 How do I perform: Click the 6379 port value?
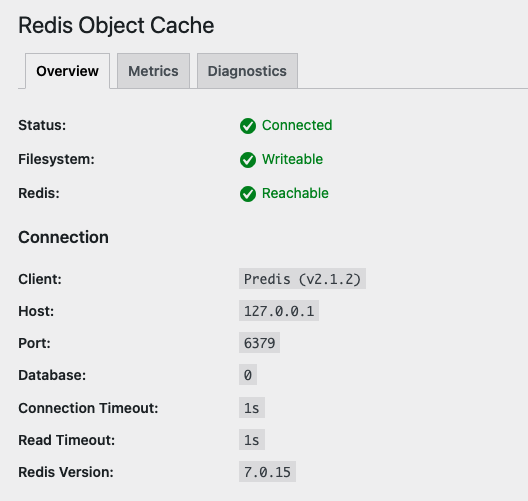(259, 343)
